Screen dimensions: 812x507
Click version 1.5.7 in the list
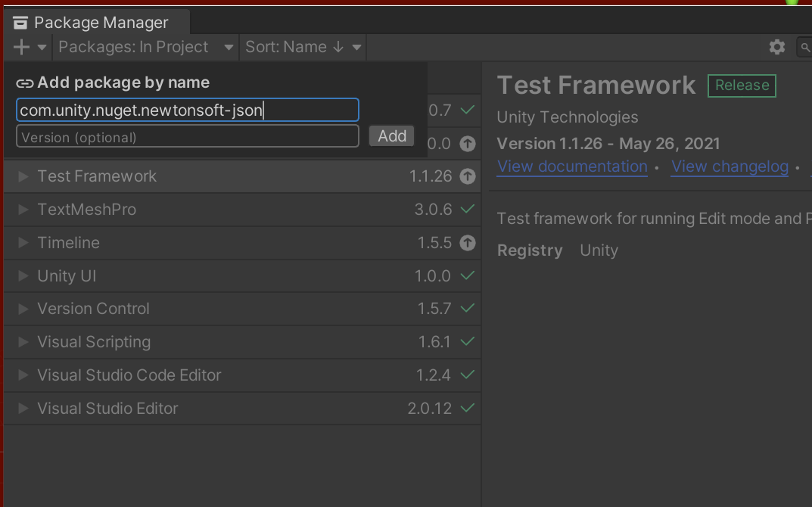tap(434, 309)
